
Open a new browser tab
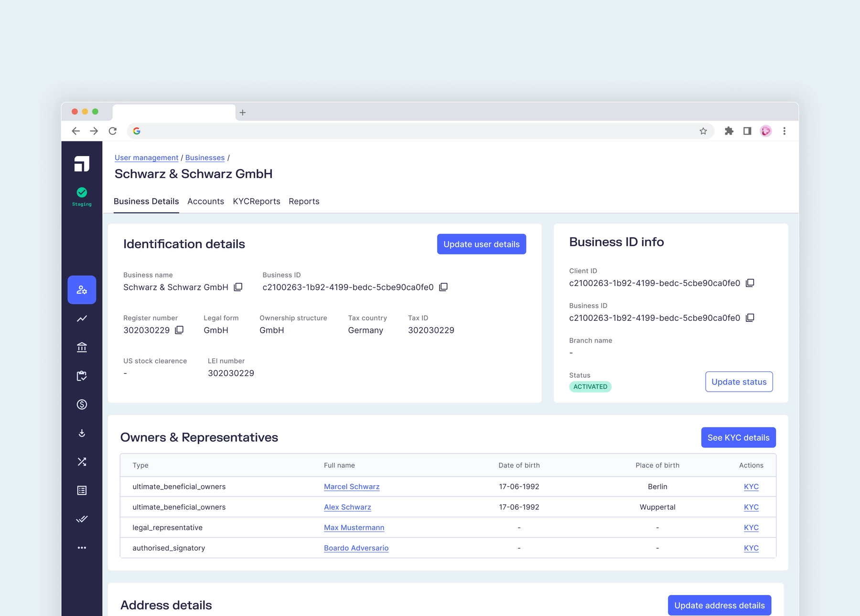pyautogui.click(x=243, y=113)
